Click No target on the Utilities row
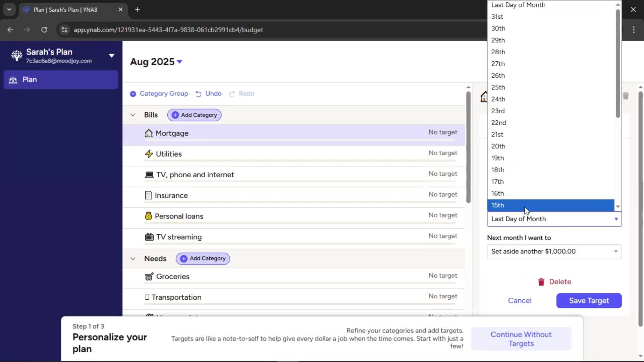 [x=443, y=153]
